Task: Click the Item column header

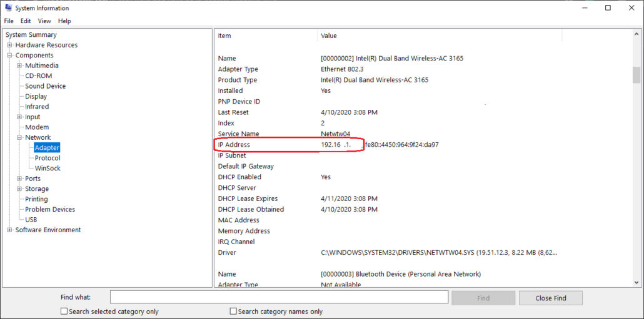Action: click(x=266, y=36)
